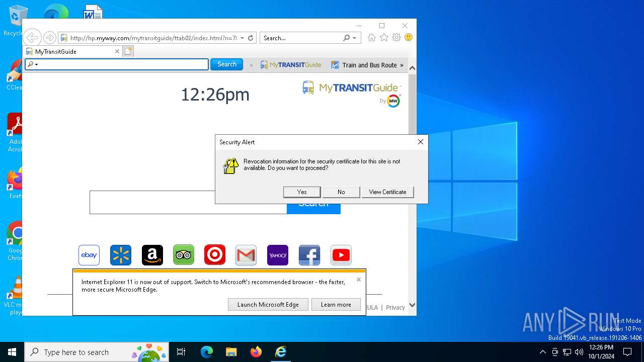
Task: Show previous toolbar items with left chevron
Action: [x=251, y=65]
